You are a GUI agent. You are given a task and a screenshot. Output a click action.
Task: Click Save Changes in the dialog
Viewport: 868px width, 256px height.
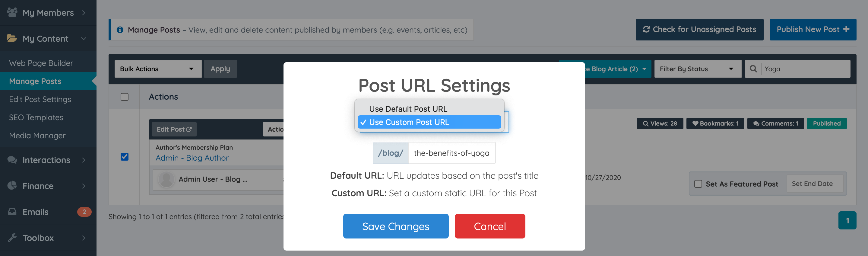(x=396, y=226)
